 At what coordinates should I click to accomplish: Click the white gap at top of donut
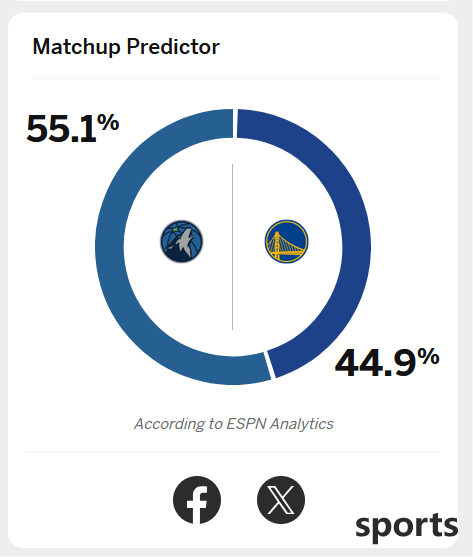pos(235,123)
